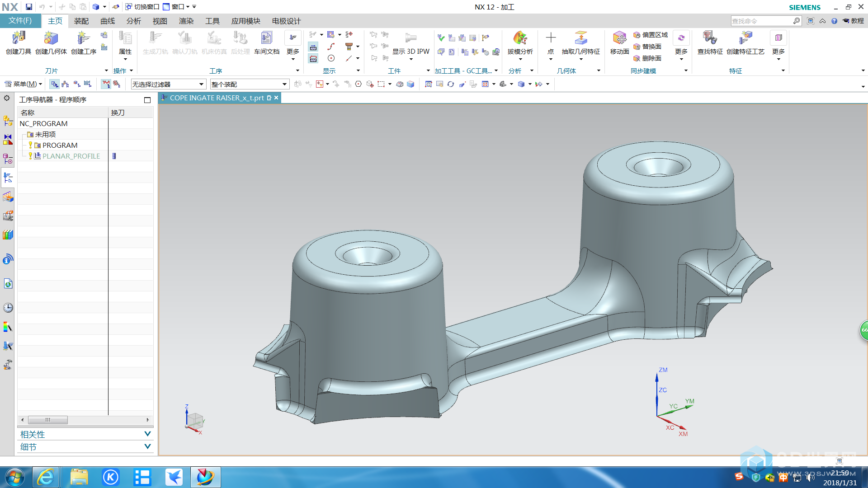Click the 偏置区域 offset region tool
Viewport: 868px width, 488px height.
tap(651, 35)
